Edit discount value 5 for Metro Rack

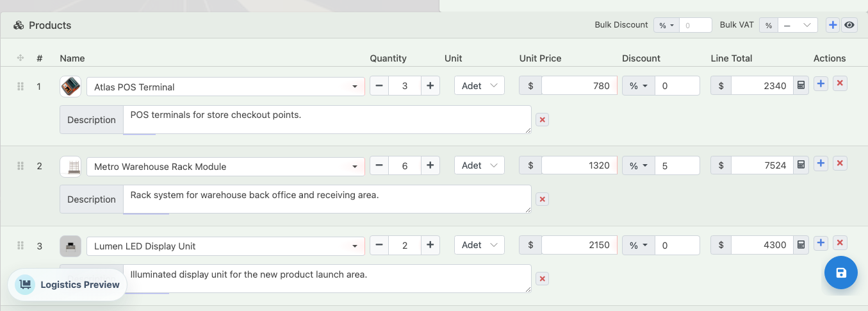[677, 165]
